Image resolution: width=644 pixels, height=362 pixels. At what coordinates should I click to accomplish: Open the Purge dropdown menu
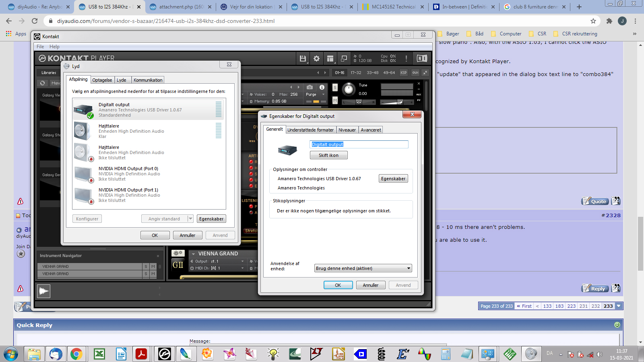pos(315,95)
